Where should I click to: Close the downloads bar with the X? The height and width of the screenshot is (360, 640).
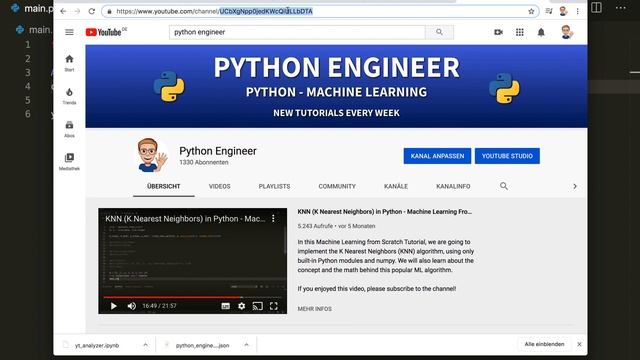coord(579,344)
